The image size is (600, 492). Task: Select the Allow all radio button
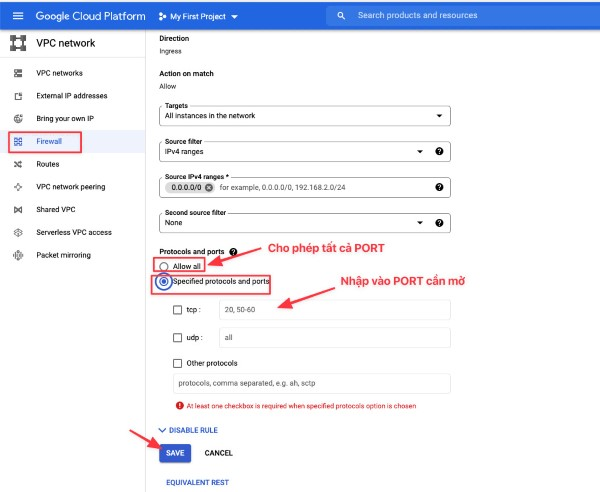coord(164,266)
